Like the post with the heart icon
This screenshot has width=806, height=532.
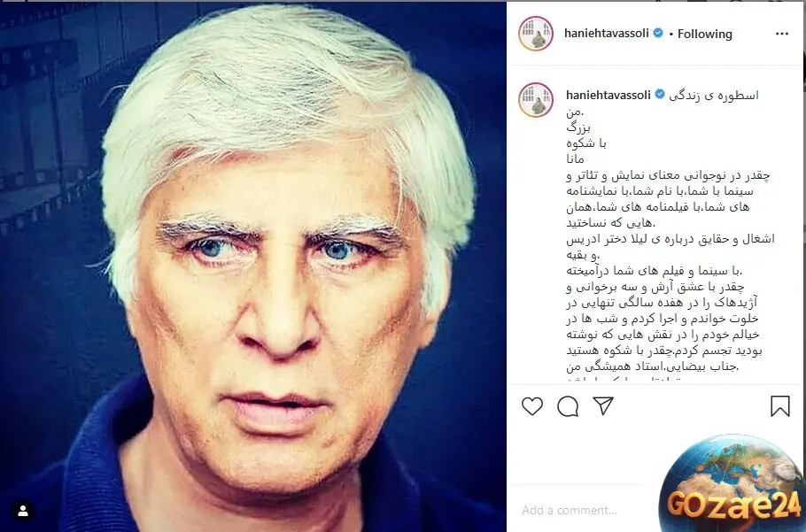pyautogui.click(x=532, y=406)
